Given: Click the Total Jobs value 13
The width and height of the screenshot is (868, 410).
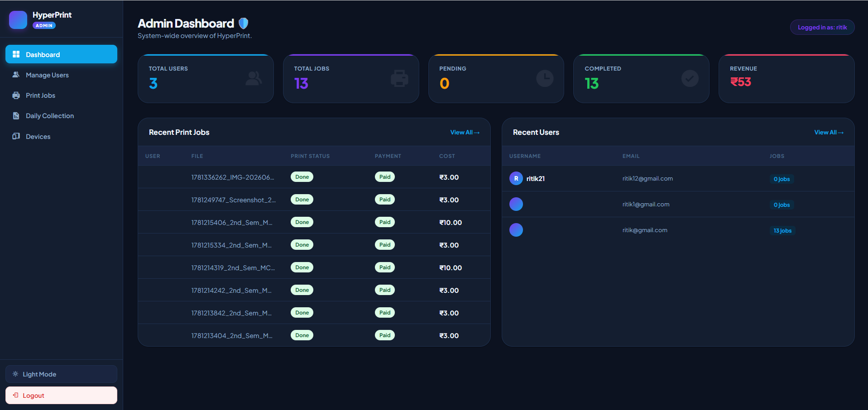Looking at the screenshot, I should click(x=301, y=83).
